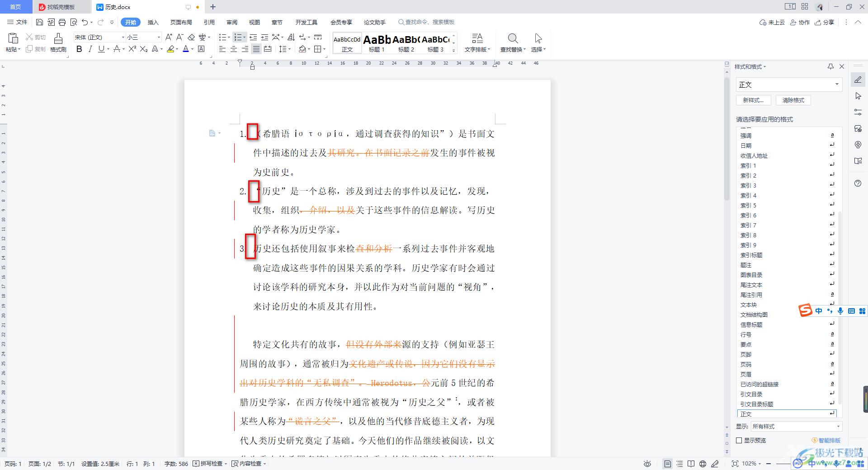The height and width of the screenshot is (470, 868).
Task: Center align the paragraph
Action: pos(234,49)
